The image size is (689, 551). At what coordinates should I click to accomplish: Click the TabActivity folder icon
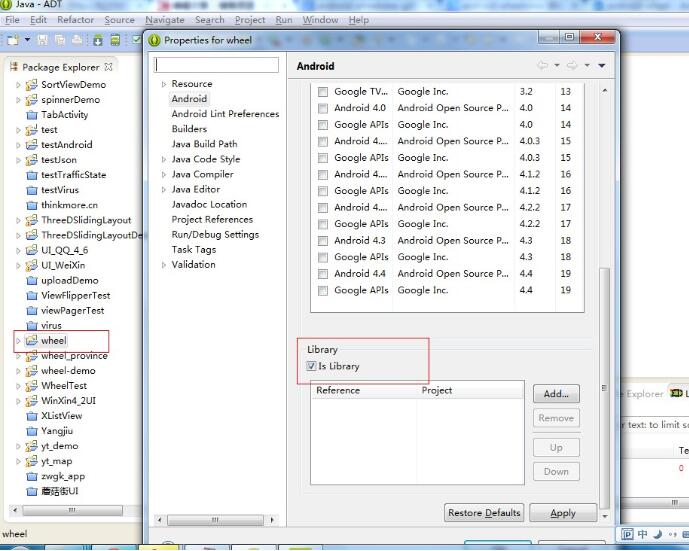[31, 115]
